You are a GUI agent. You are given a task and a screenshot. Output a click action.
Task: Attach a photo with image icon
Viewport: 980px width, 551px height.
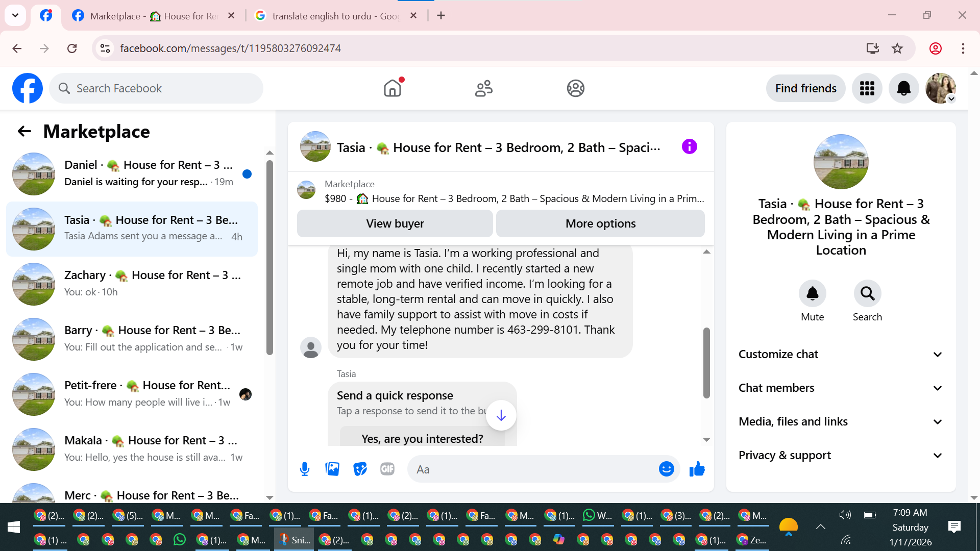(332, 469)
